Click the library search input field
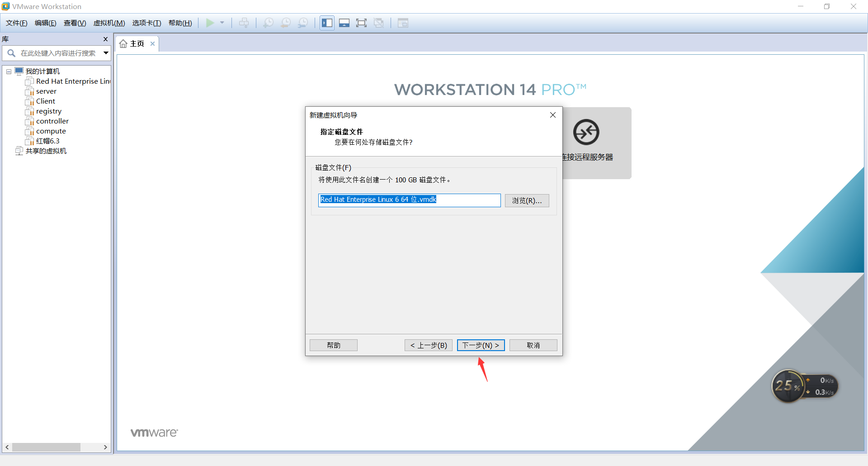Image resolution: width=868 pixels, height=466 pixels. point(58,53)
